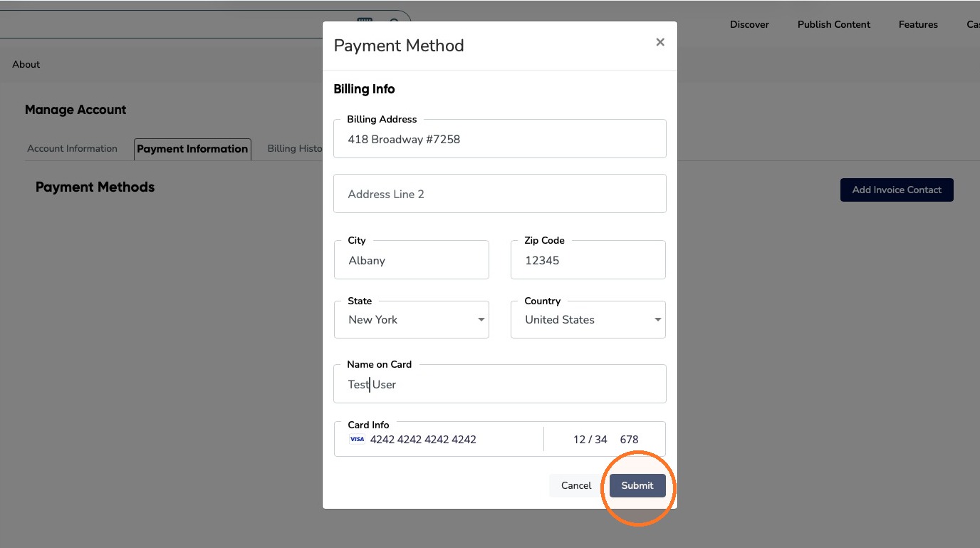Select the card expiry date 12 / 34
980x548 pixels.
[590, 440]
